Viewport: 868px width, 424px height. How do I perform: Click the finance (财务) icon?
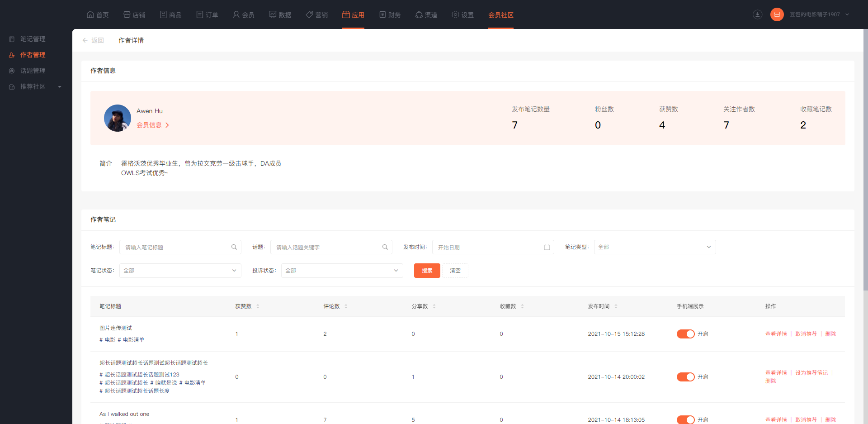click(x=382, y=14)
